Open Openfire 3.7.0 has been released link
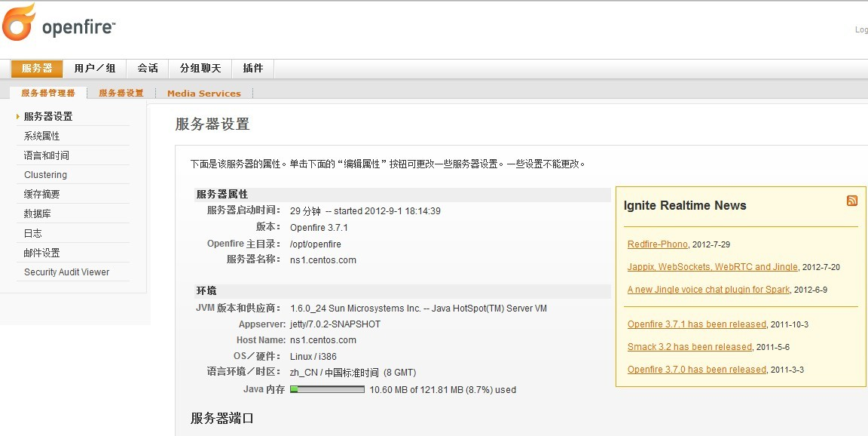The height and width of the screenshot is (436, 868). coord(697,370)
